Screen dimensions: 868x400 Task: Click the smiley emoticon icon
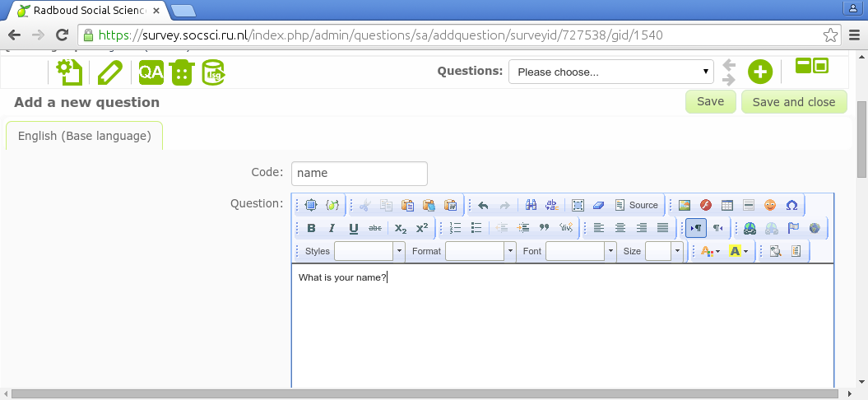pos(770,205)
